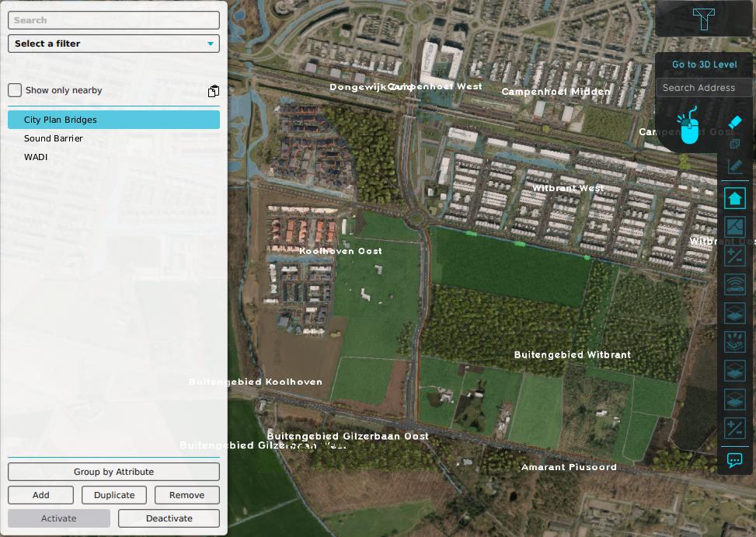Open the chat messages icon
Viewport: 756px width, 537px height.
pos(734,460)
